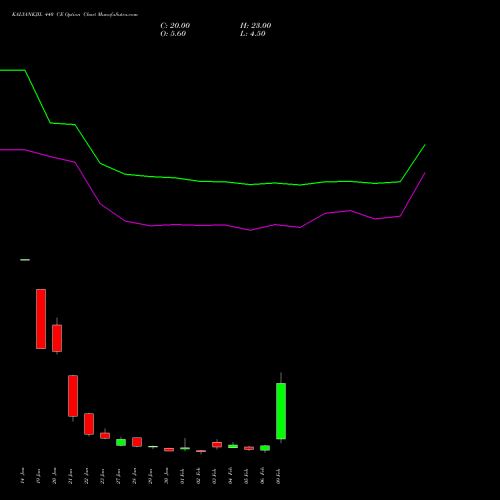
Task: Select the red candle above 03 Feb
Action: point(217,445)
